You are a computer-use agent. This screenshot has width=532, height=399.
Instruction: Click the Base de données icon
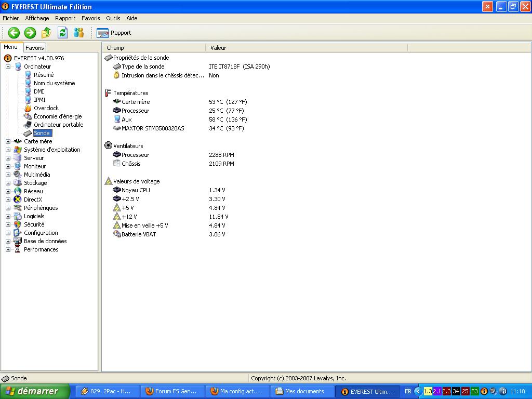pos(18,241)
